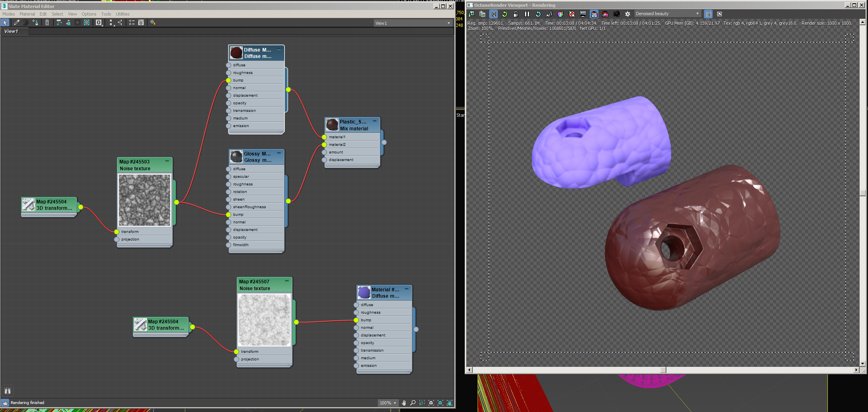
Task: Select the Zoom Region tool
Action: click(422, 403)
